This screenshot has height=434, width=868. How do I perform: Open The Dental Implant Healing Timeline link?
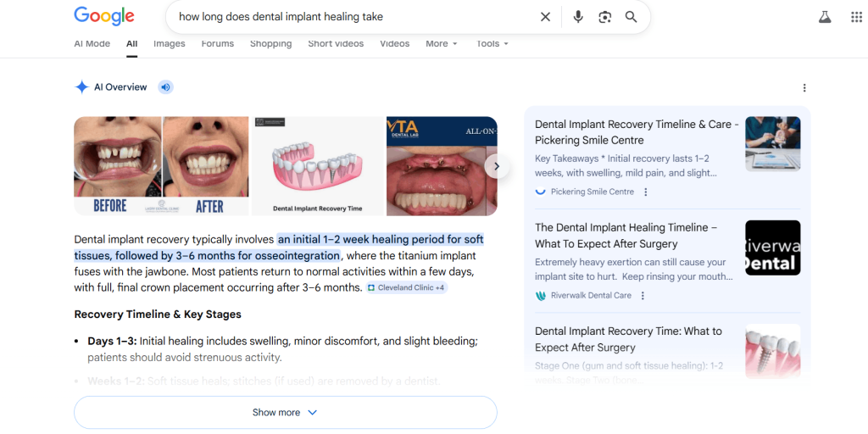(x=626, y=236)
